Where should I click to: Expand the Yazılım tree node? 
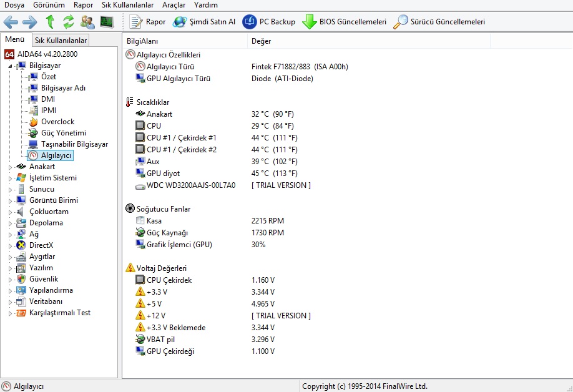pyautogui.click(x=10, y=268)
